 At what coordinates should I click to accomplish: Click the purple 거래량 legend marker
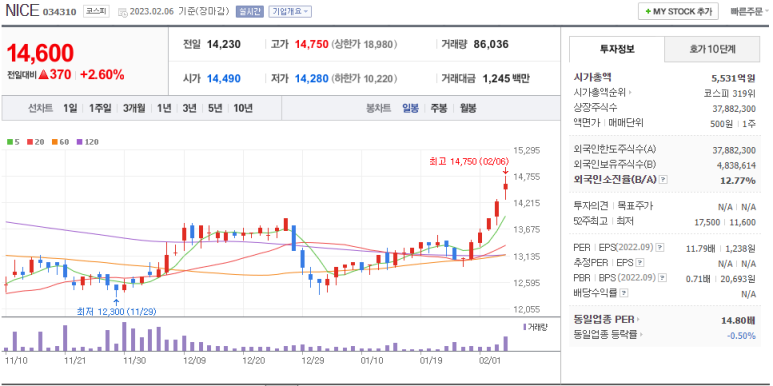point(524,327)
